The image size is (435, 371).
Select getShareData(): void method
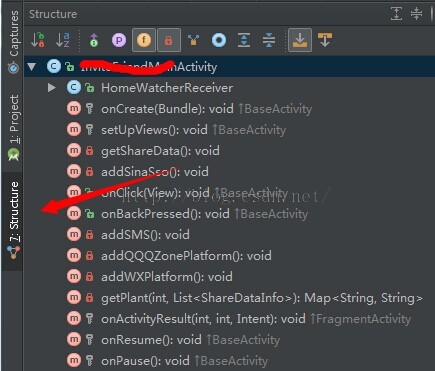pos(160,151)
